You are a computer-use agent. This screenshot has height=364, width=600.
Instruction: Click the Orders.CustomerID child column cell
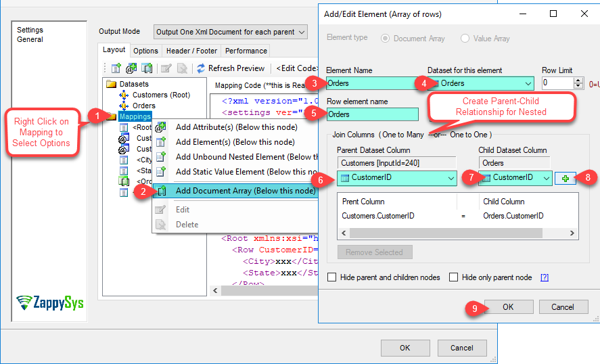(513, 216)
